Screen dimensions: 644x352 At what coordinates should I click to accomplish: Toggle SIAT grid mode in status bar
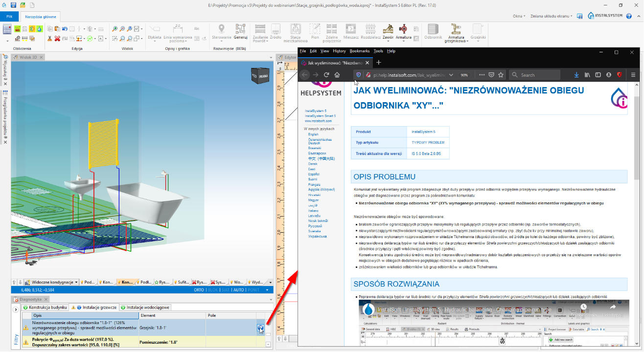226,290
